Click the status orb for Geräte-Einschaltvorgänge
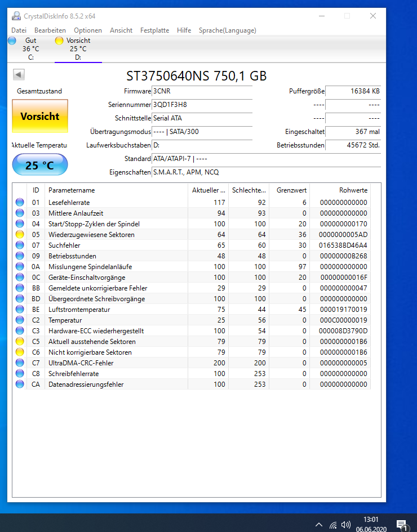Image resolution: width=417 pixels, height=532 pixels. click(20, 277)
